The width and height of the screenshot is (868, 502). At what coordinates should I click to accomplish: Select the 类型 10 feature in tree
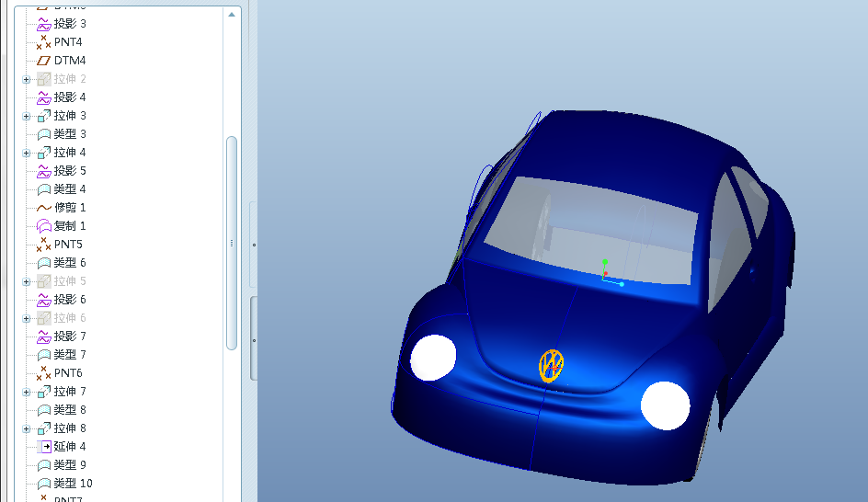click(x=64, y=484)
